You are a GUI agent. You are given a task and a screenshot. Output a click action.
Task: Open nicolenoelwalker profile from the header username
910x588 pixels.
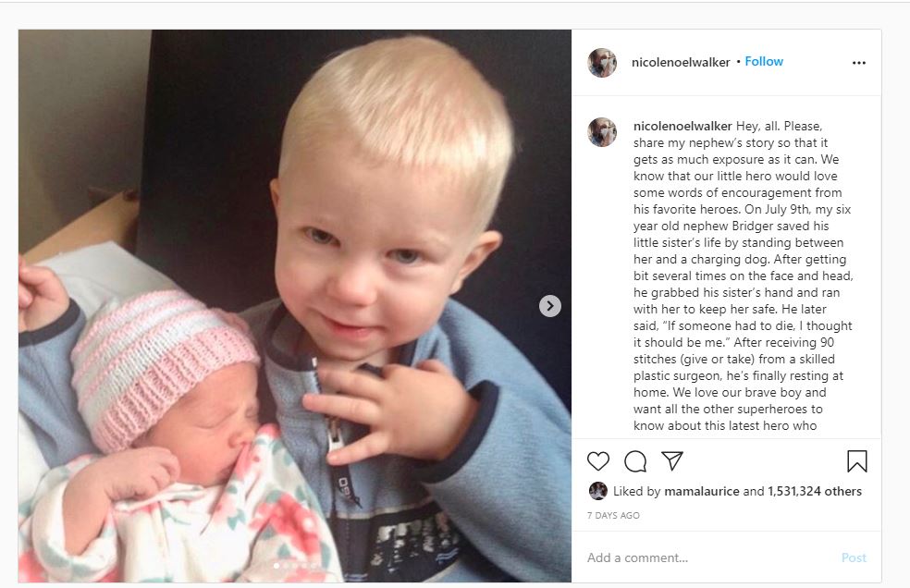coord(680,62)
